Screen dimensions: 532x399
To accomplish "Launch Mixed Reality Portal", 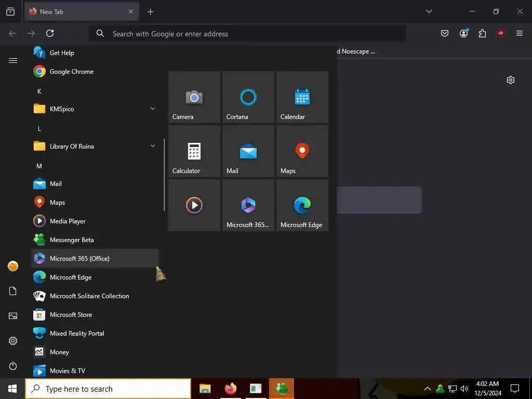I will pos(95,333).
